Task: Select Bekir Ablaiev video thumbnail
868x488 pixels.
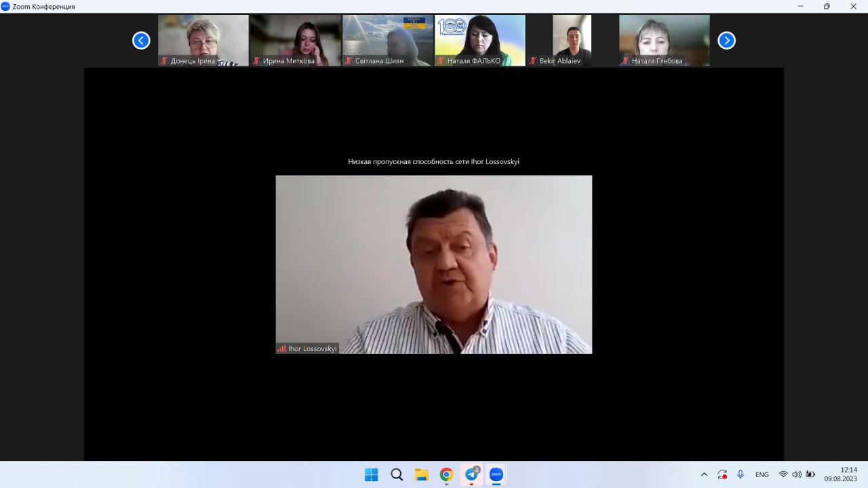Action: [572, 40]
